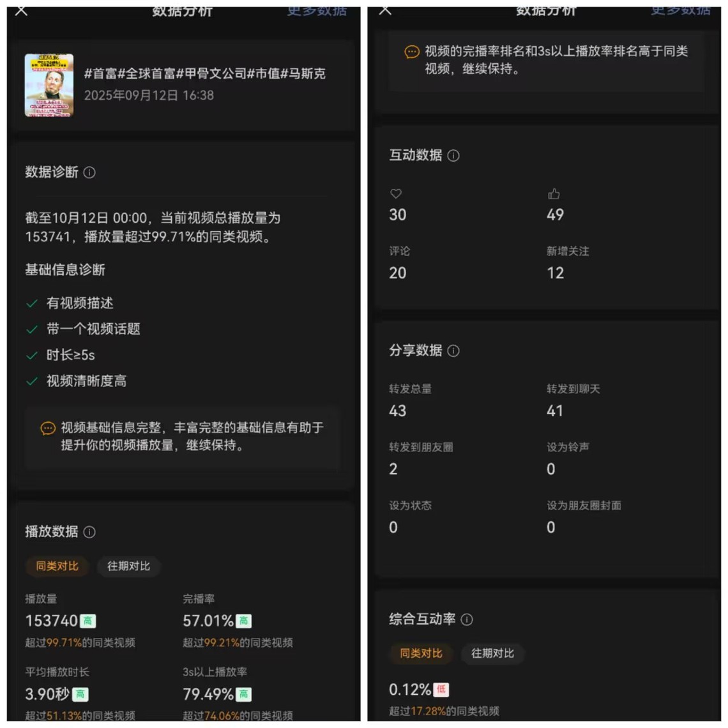Switch to 往期对比 under 播放数据

pos(128,566)
